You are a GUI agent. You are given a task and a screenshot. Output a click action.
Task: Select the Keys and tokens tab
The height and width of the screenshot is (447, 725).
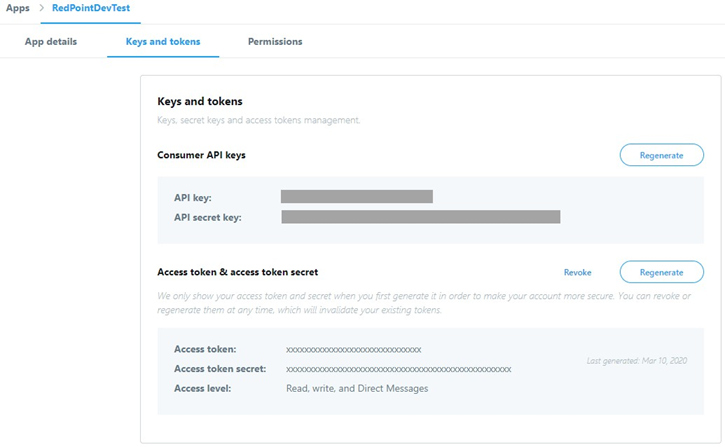pyautogui.click(x=163, y=42)
